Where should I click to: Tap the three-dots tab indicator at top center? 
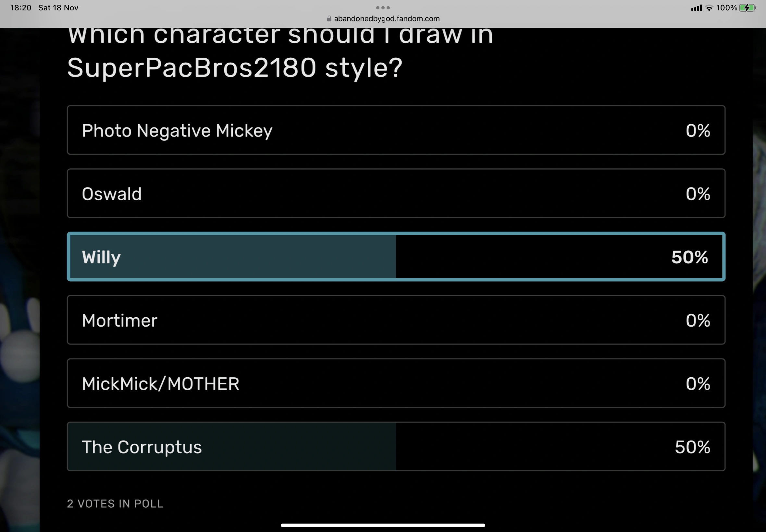pyautogui.click(x=383, y=7)
